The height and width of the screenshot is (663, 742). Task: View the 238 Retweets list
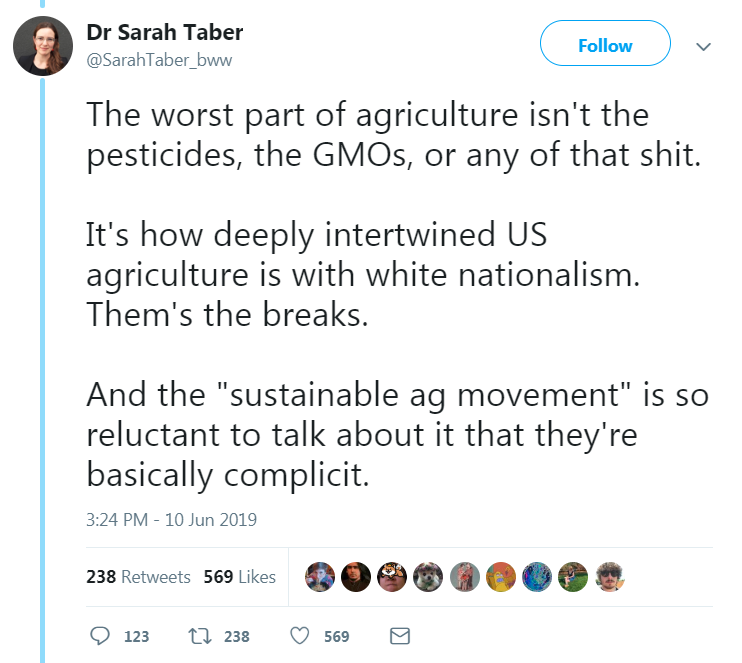pos(138,577)
